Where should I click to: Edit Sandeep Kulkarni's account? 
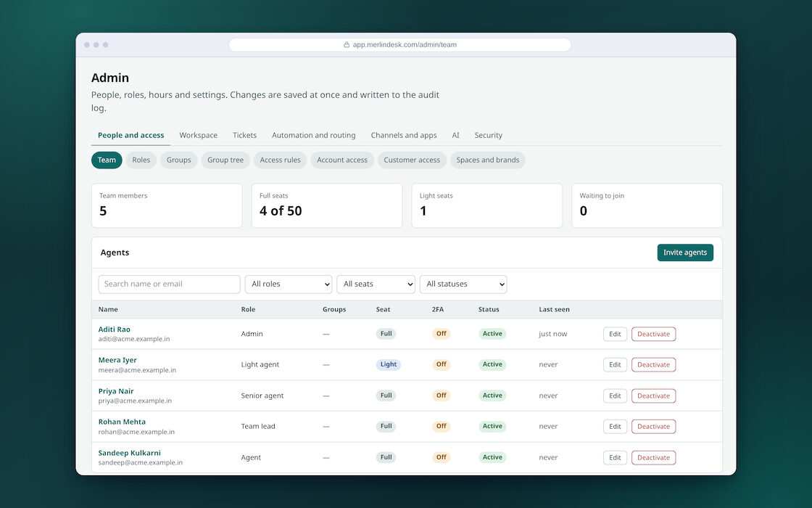pyautogui.click(x=616, y=457)
